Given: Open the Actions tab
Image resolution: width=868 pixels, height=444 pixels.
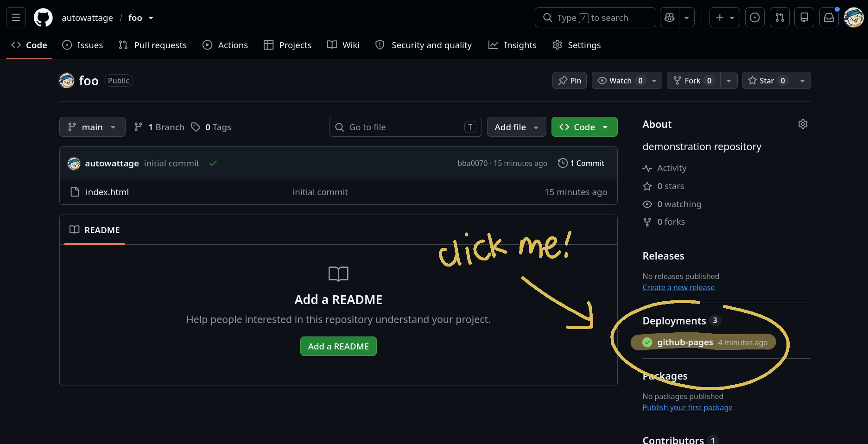Looking at the screenshot, I should click(x=225, y=45).
